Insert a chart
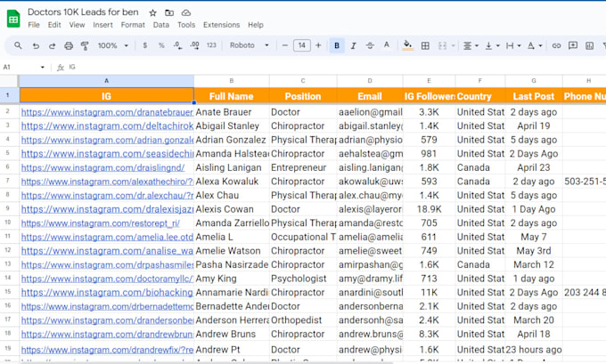The image size is (606, 364). 589,45
